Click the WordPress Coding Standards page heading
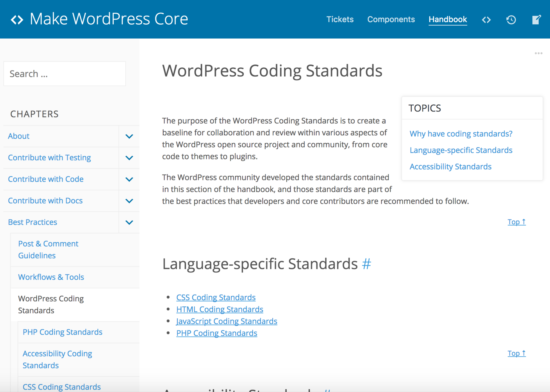This screenshot has width=550, height=392. (x=272, y=71)
